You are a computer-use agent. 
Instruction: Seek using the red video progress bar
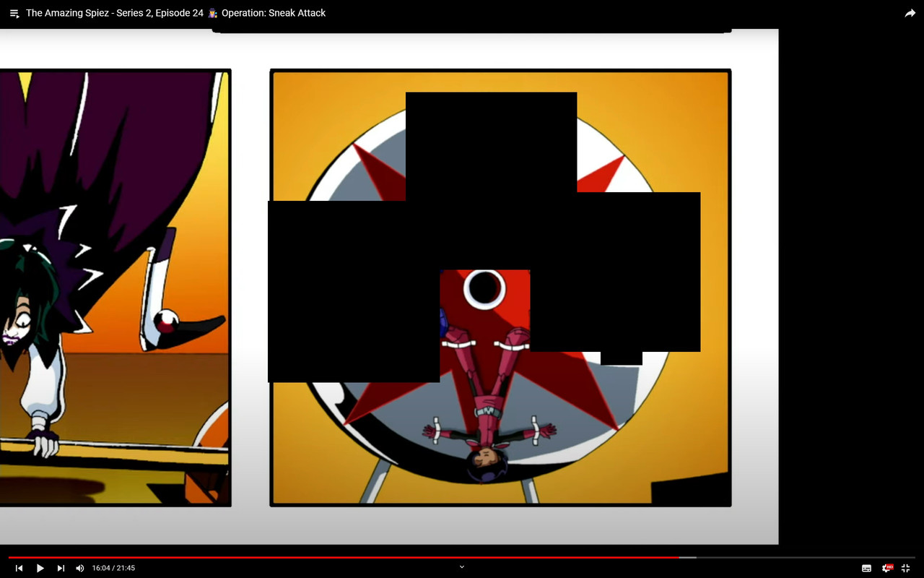(462, 557)
